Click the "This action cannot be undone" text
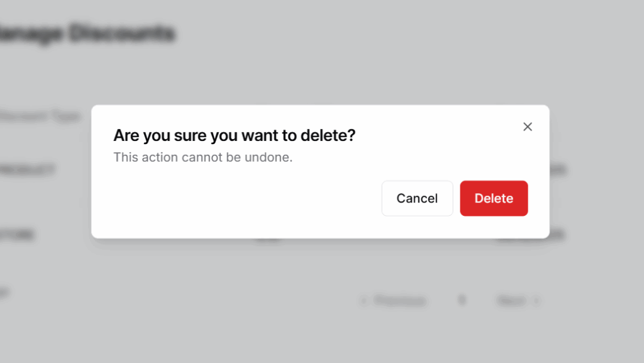644x363 pixels. [203, 157]
